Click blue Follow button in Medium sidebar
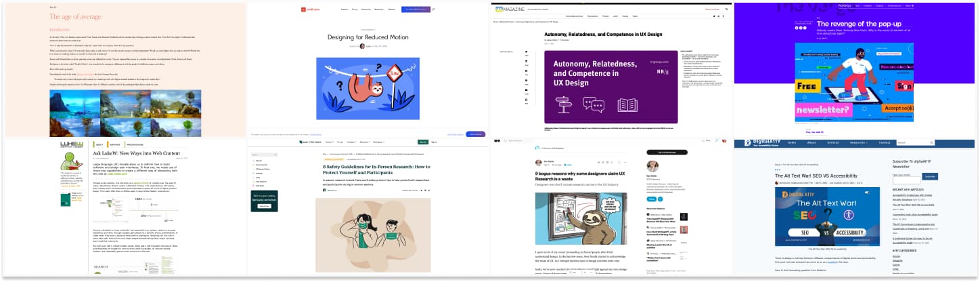The width and height of the screenshot is (980, 282). [x=652, y=199]
